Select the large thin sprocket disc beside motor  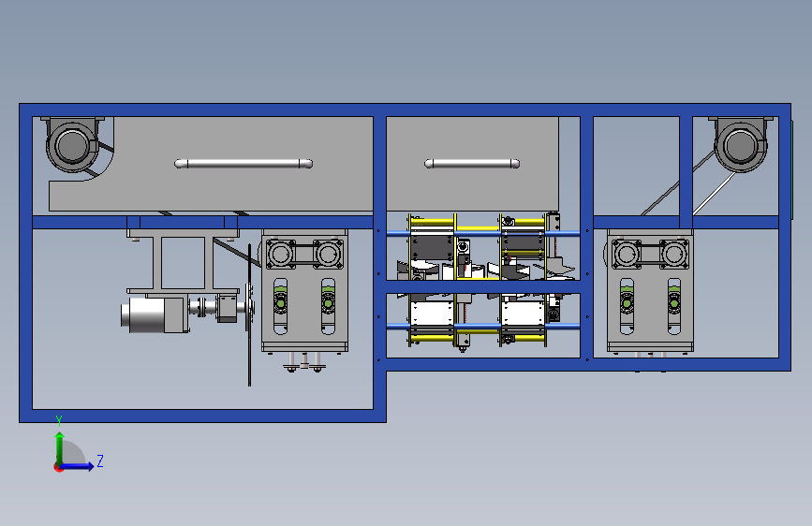tap(250, 314)
